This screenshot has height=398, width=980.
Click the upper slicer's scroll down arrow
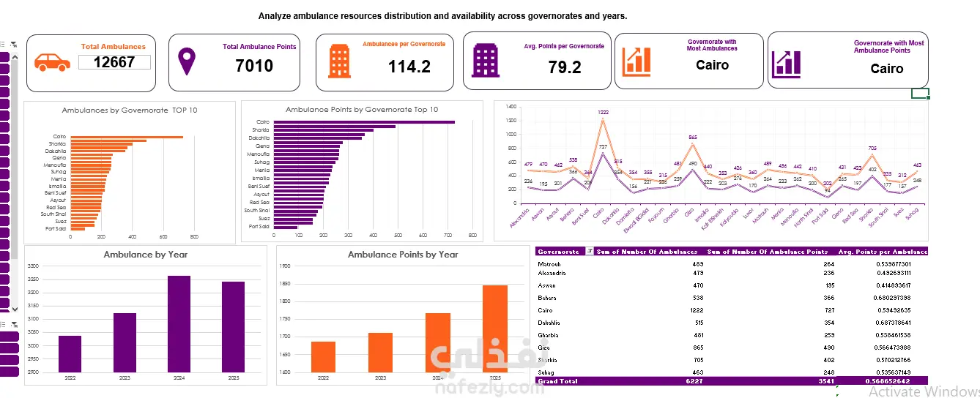15,309
